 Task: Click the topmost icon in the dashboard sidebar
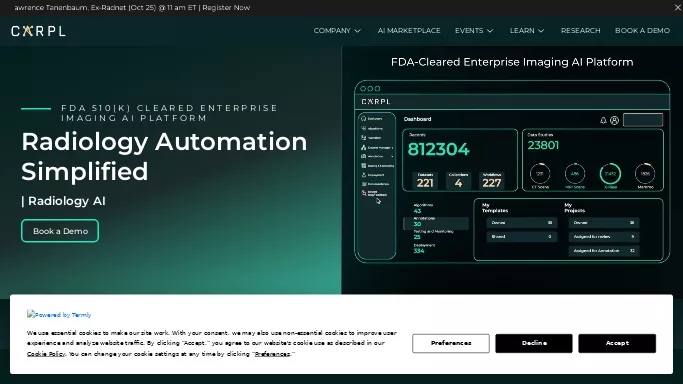(x=364, y=118)
